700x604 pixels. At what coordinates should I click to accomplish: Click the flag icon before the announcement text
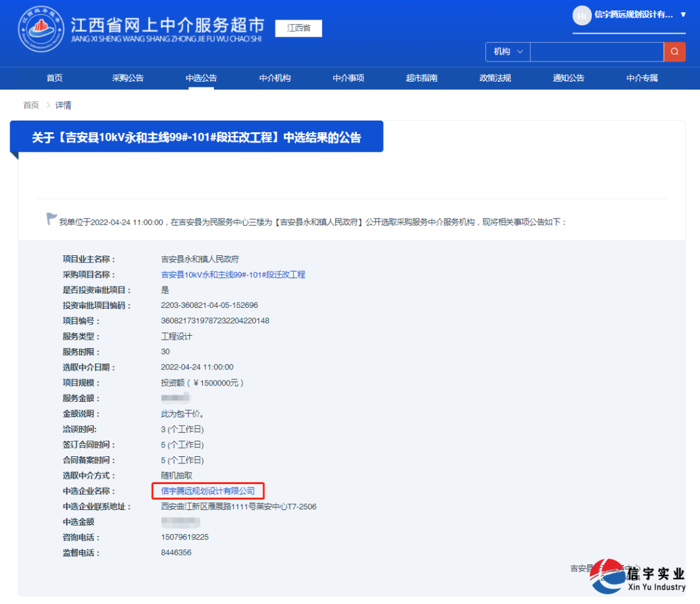click(x=51, y=217)
